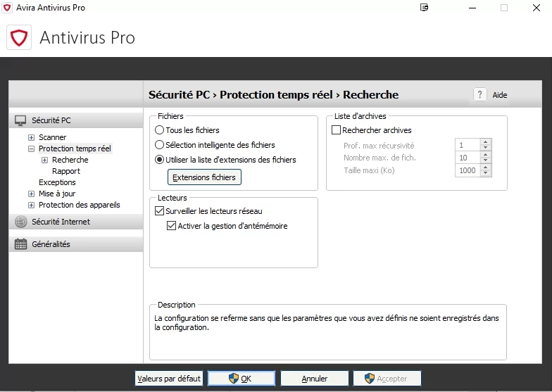Decrease Taille maxi (Ko) value
Image resolution: width=552 pixels, height=392 pixels.
(x=486, y=173)
